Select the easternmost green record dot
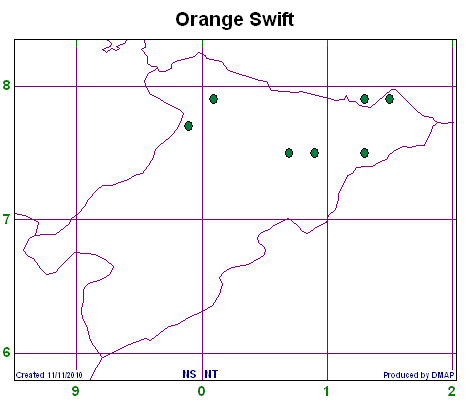471x402 pixels. 389,99
